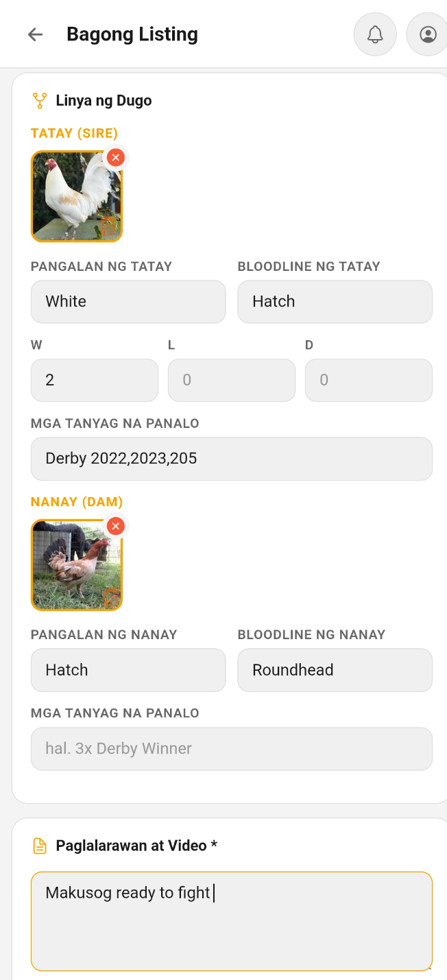Remove the dam photo with its red X
Image resolution: width=447 pixels, height=980 pixels.
pos(116,526)
